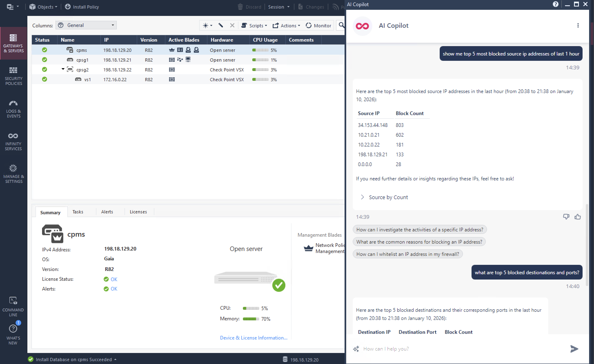Open Security Policies from the sidebar

pyautogui.click(x=13, y=76)
